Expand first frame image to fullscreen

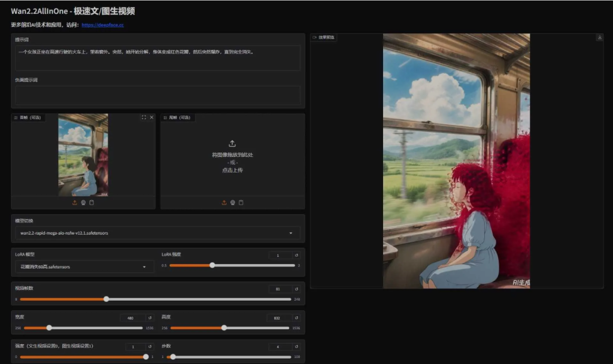click(x=144, y=117)
